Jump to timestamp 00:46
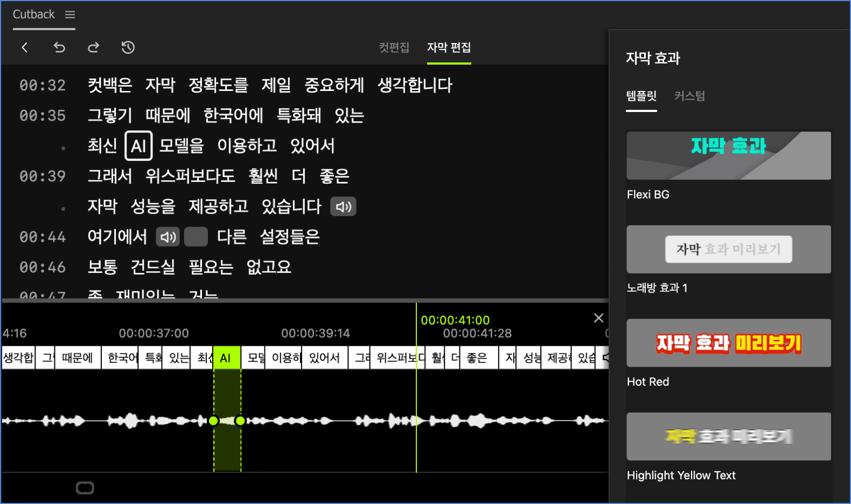Viewport: 851px width, 504px height. click(x=43, y=267)
